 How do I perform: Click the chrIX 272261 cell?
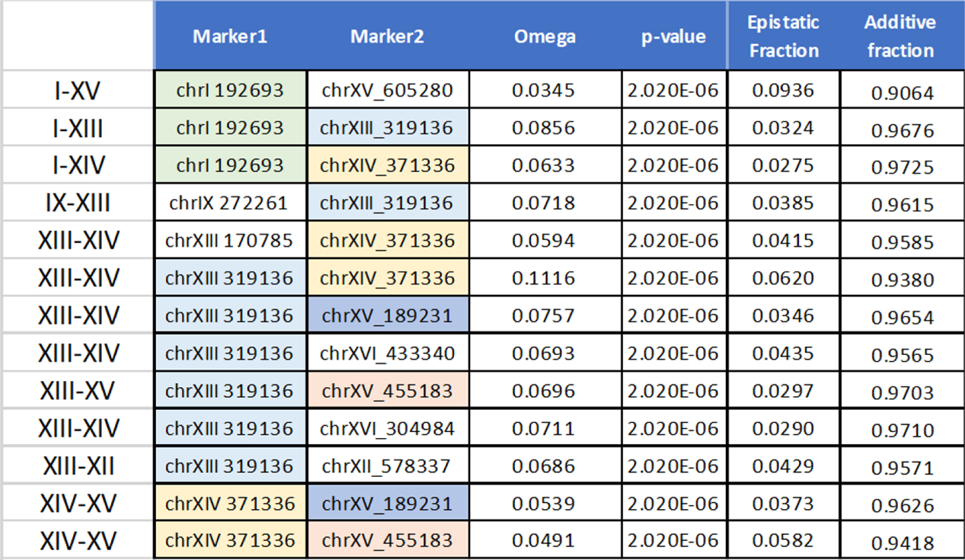point(230,203)
